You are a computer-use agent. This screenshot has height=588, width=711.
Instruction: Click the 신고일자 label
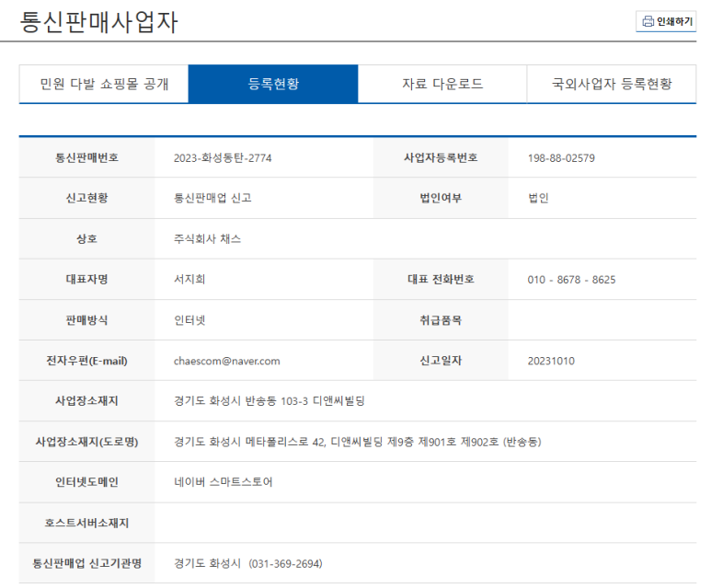click(x=441, y=361)
